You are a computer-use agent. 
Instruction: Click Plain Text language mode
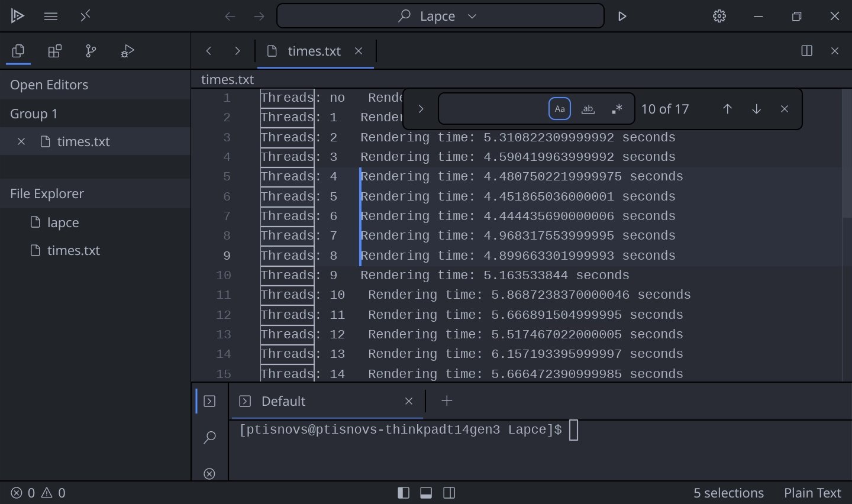(812, 493)
